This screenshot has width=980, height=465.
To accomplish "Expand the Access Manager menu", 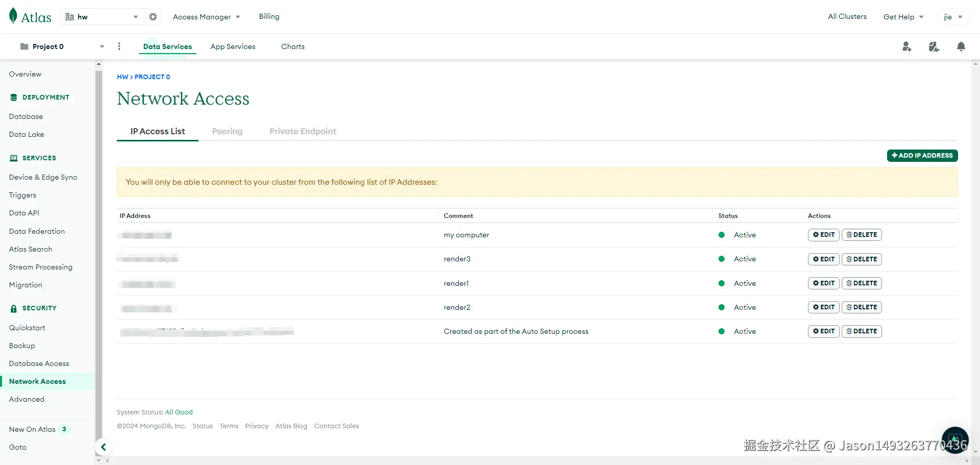I will pos(206,17).
